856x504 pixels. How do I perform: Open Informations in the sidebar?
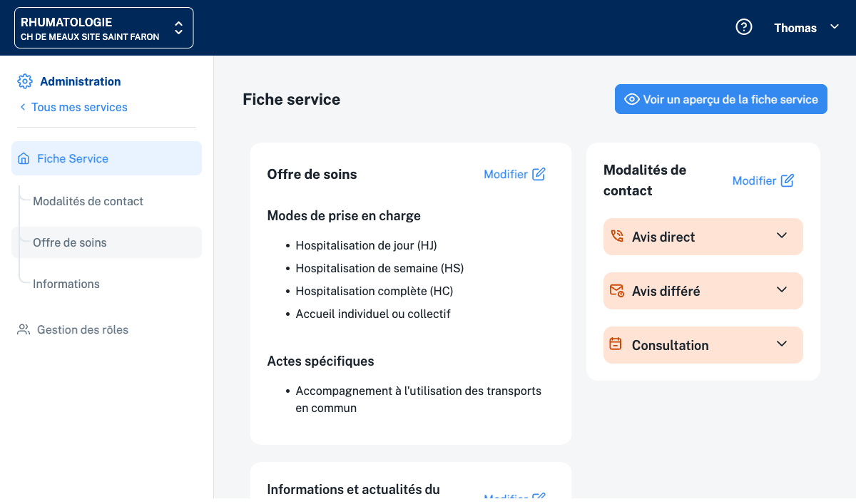(x=66, y=284)
